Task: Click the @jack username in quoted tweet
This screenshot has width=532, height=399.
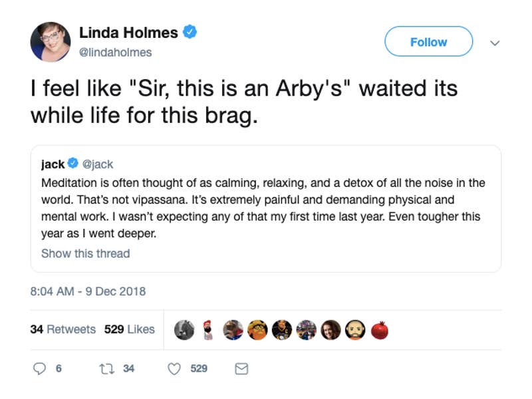Action: [98, 164]
